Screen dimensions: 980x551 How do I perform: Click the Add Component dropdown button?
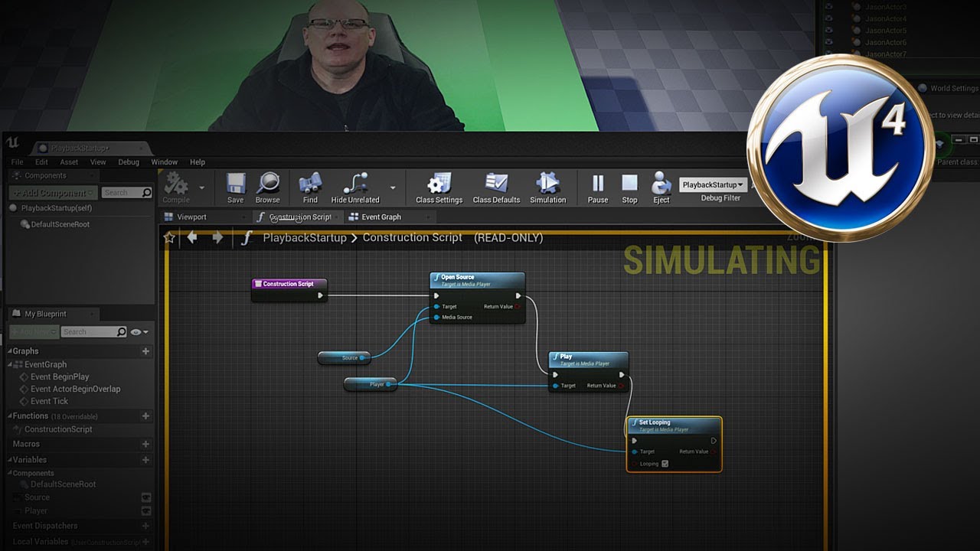point(54,193)
